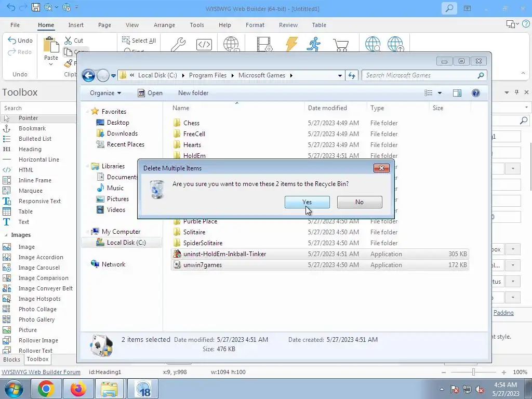Open the Arrange ribbon tab
The height and width of the screenshot is (399, 532).
pyautogui.click(x=164, y=25)
